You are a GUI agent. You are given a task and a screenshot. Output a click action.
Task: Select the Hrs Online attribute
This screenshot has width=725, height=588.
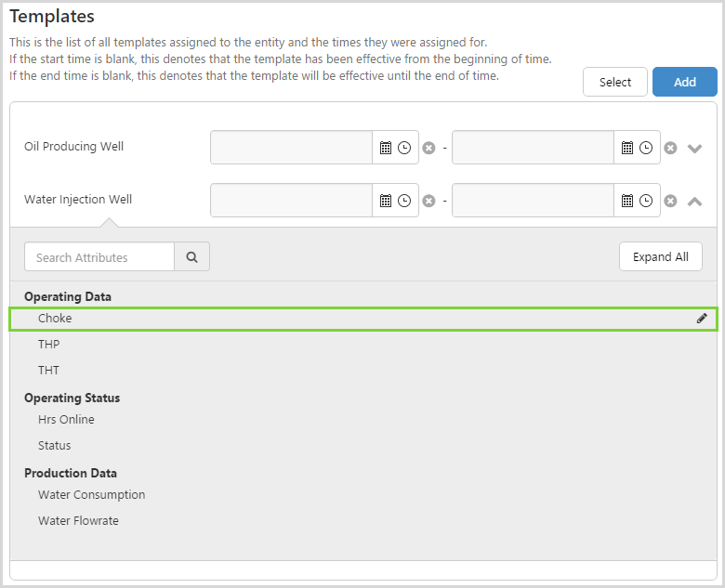tap(66, 420)
